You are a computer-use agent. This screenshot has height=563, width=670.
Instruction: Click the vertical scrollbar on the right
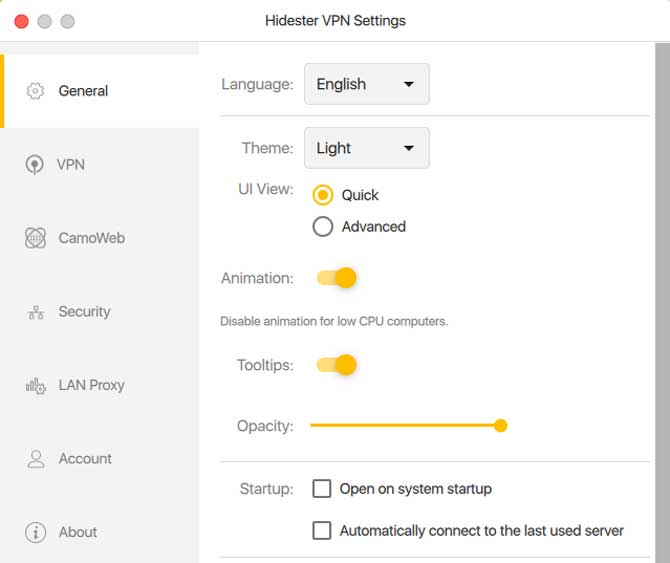click(662, 302)
